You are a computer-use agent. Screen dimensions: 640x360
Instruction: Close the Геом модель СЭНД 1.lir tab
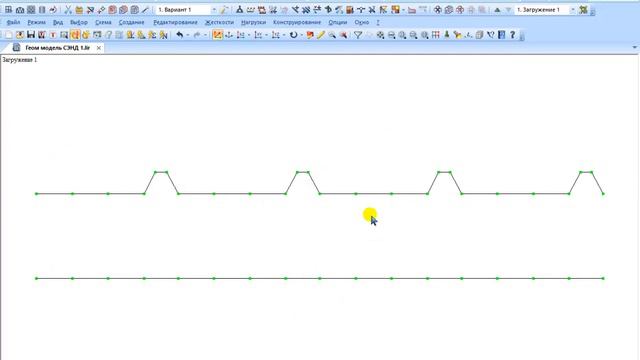click(99, 48)
